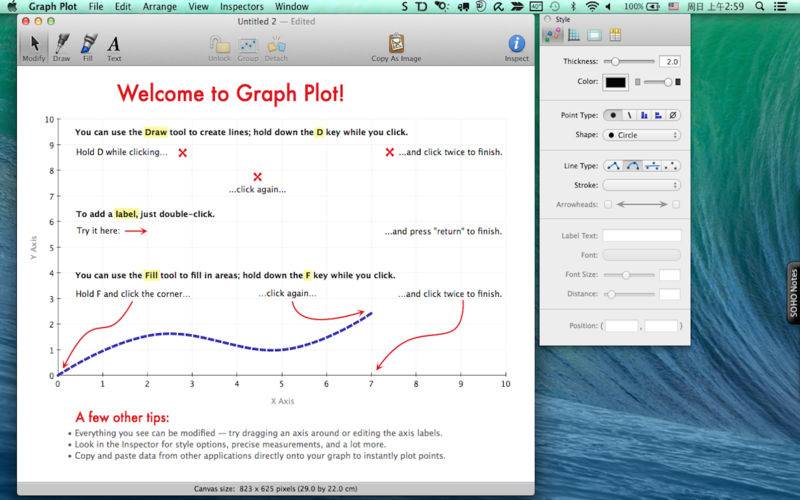Open the Window menu

coord(291,6)
